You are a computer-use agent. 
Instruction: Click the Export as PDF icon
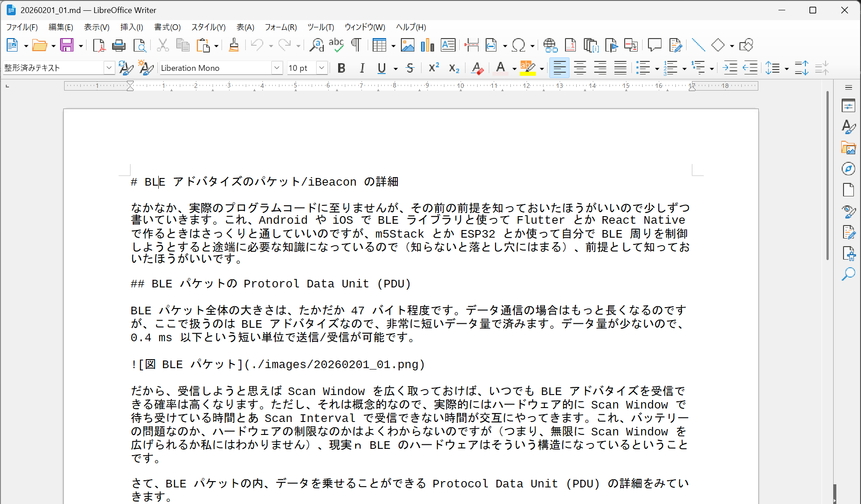coord(99,45)
